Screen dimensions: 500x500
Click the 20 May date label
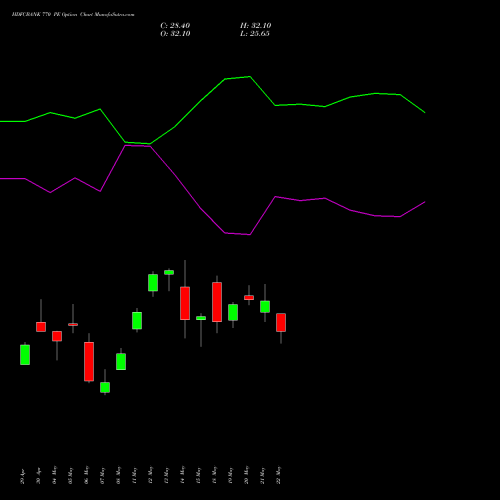click(246, 475)
